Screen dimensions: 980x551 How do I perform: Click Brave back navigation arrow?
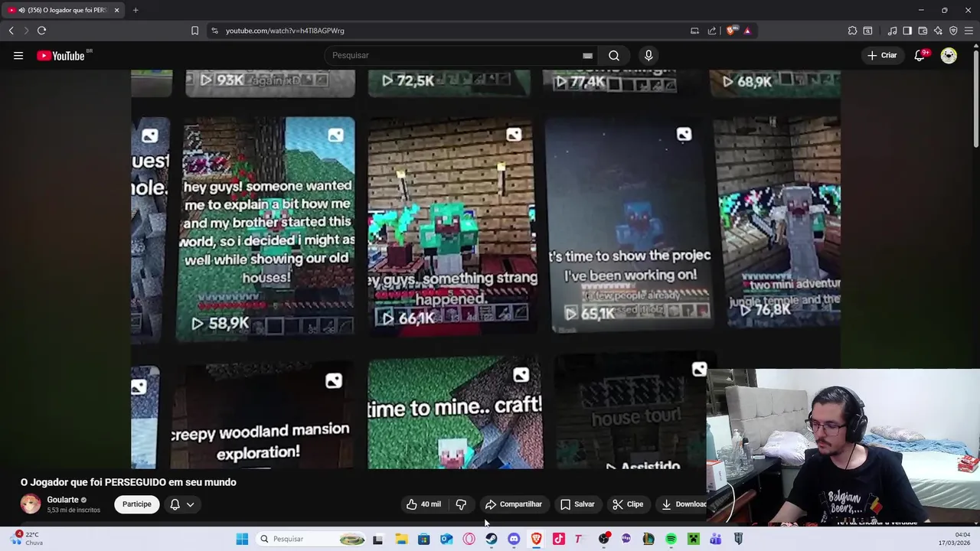point(11,31)
